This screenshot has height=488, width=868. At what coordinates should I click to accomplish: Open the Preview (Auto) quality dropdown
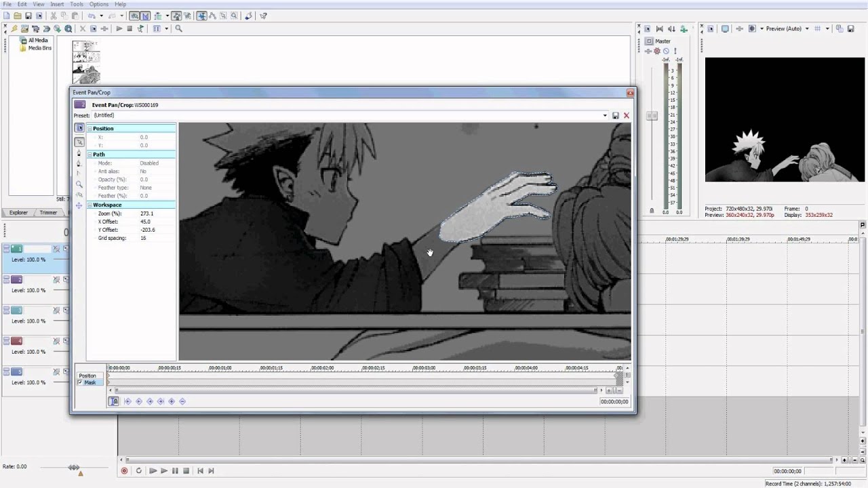coord(806,28)
